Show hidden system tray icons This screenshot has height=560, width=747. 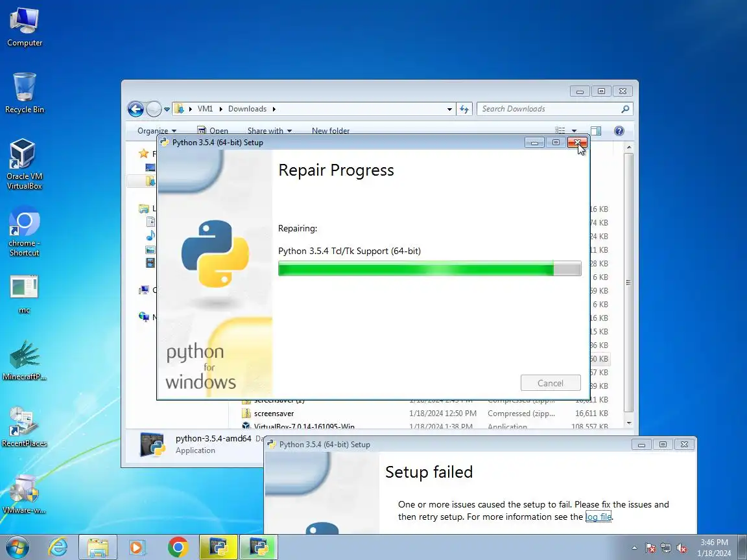point(634,548)
